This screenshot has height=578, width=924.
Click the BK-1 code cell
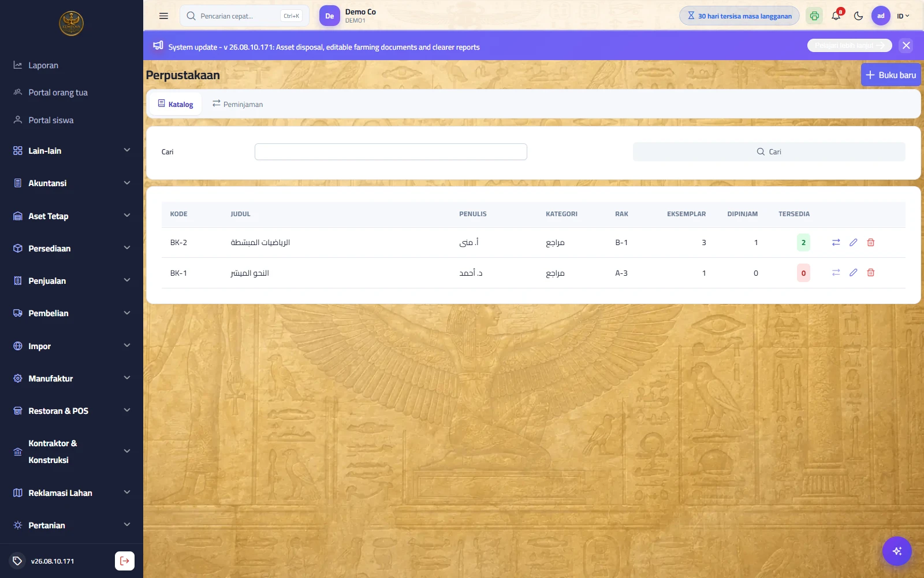click(x=178, y=273)
